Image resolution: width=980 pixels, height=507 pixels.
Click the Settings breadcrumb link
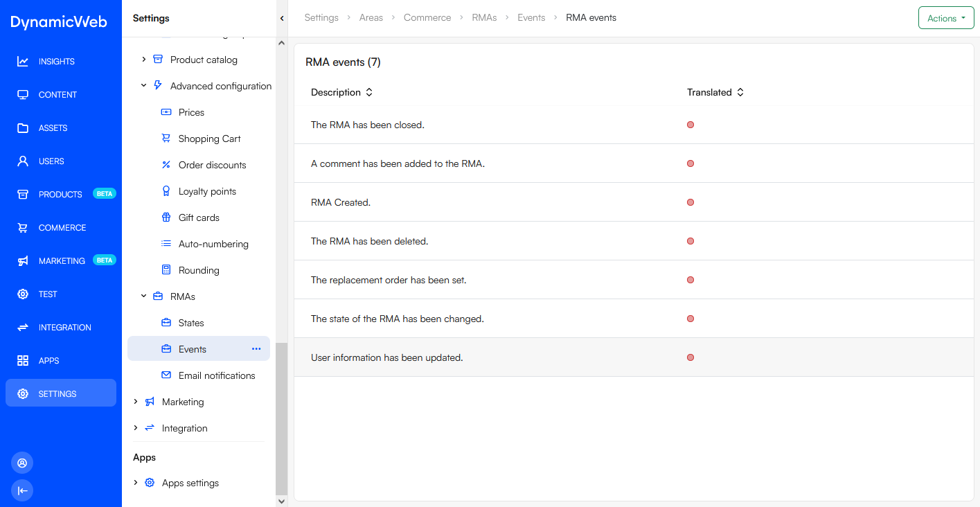tap(321, 17)
